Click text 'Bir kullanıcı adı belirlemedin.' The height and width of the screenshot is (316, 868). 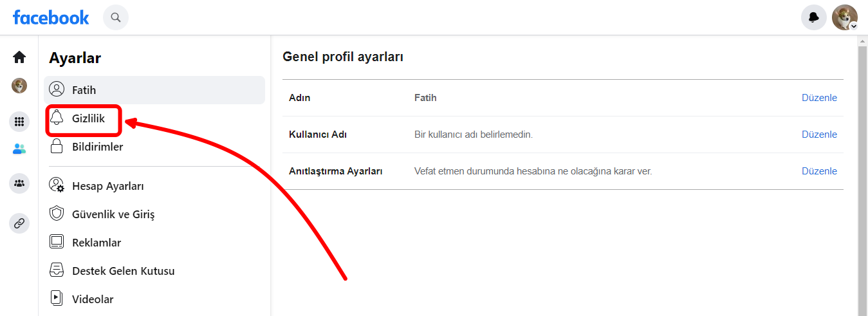[x=474, y=135]
